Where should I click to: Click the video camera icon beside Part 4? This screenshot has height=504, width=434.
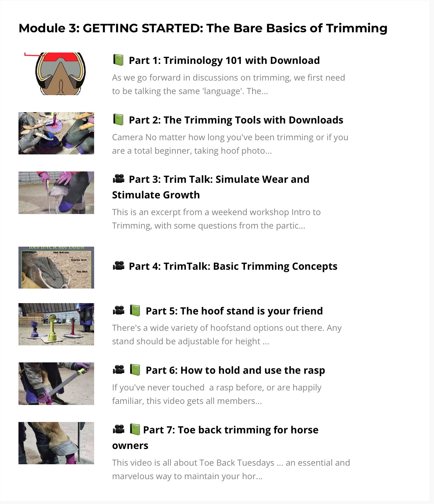pyautogui.click(x=118, y=266)
